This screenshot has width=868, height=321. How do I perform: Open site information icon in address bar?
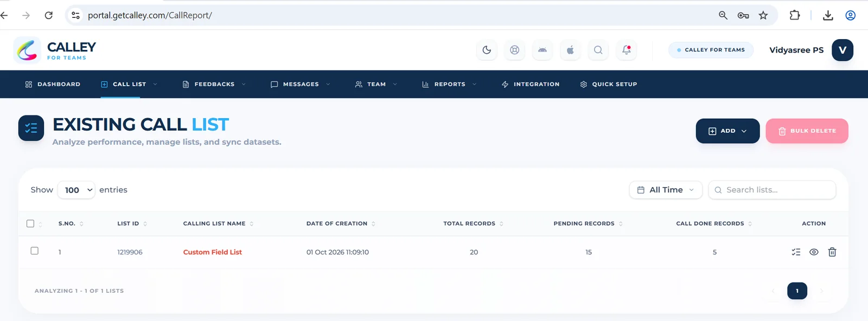point(76,15)
